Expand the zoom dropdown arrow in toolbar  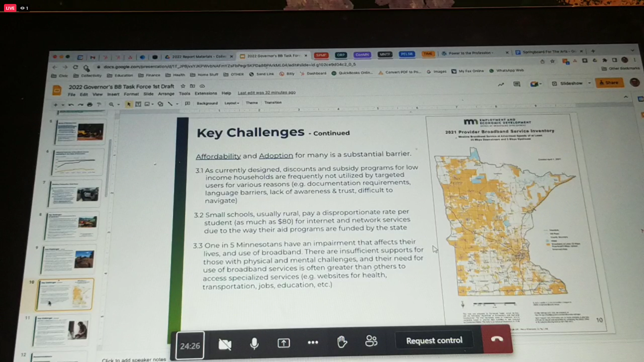pos(119,104)
